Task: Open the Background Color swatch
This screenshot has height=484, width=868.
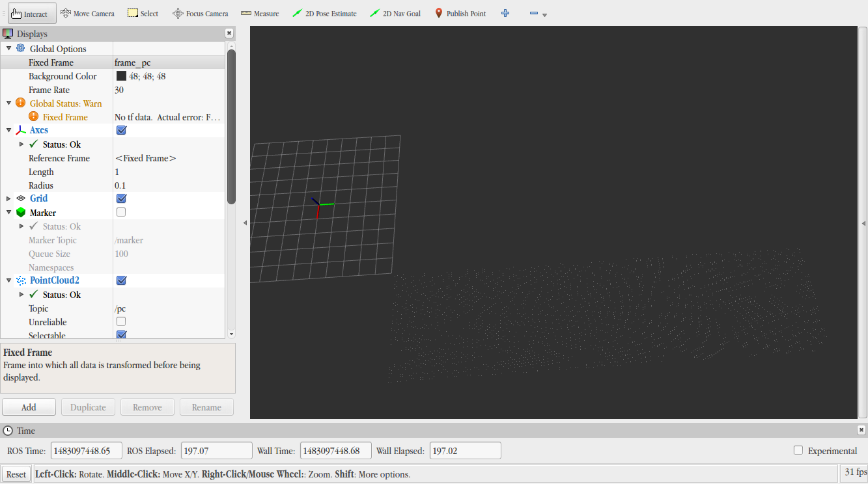Action: pyautogui.click(x=121, y=76)
